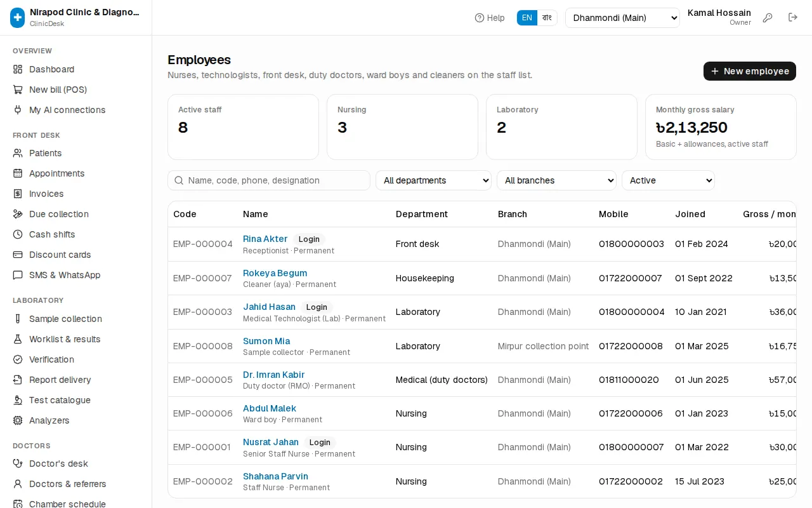Image resolution: width=812 pixels, height=508 pixels.
Task: Go to Report delivery in the sidebar
Action: 60,380
